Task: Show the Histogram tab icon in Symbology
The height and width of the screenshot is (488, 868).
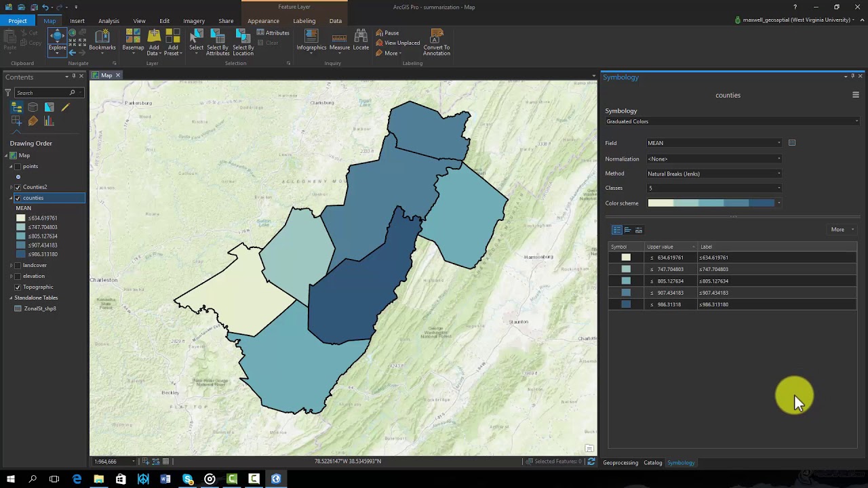Action: [x=627, y=230]
